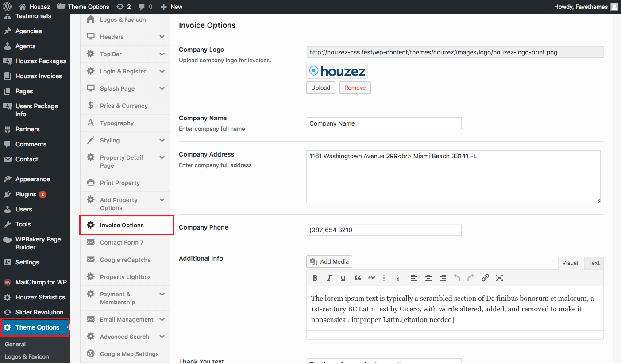Open Typography options
The width and height of the screenshot is (621, 364).
click(125, 123)
